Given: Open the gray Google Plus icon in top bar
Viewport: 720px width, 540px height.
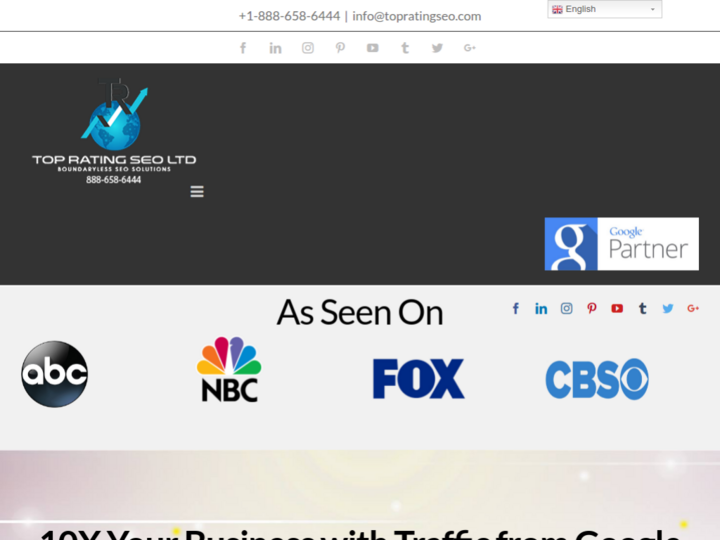Looking at the screenshot, I should [x=470, y=48].
